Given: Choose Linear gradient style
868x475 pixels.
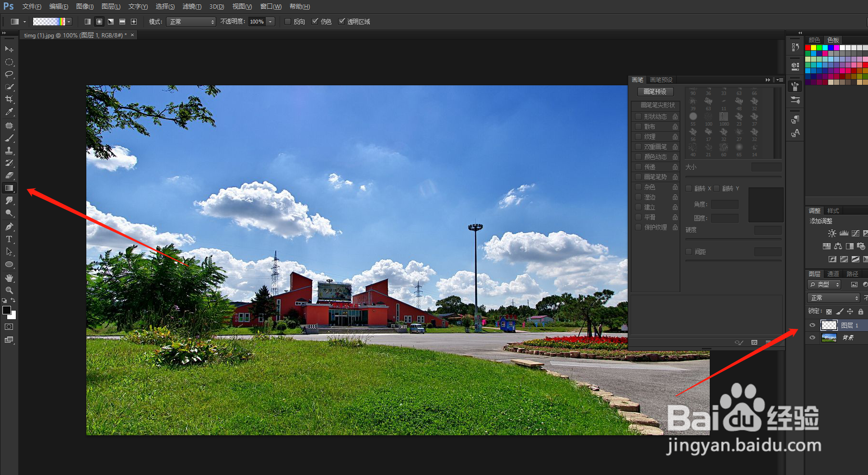Looking at the screenshot, I should [x=88, y=22].
